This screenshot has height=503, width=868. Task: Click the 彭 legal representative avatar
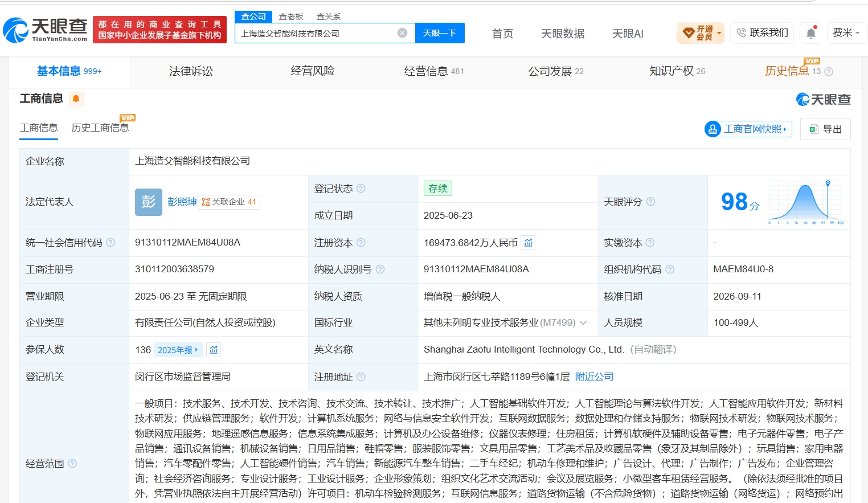click(149, 202)
